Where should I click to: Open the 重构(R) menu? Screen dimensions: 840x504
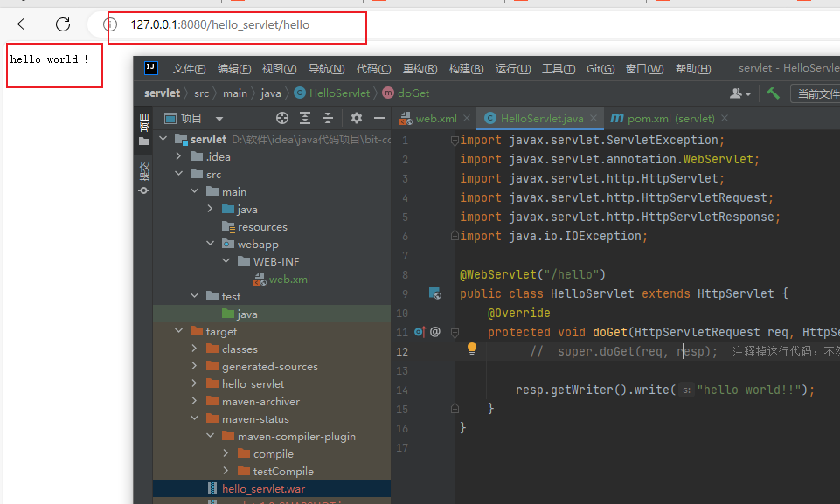[420, 69]
